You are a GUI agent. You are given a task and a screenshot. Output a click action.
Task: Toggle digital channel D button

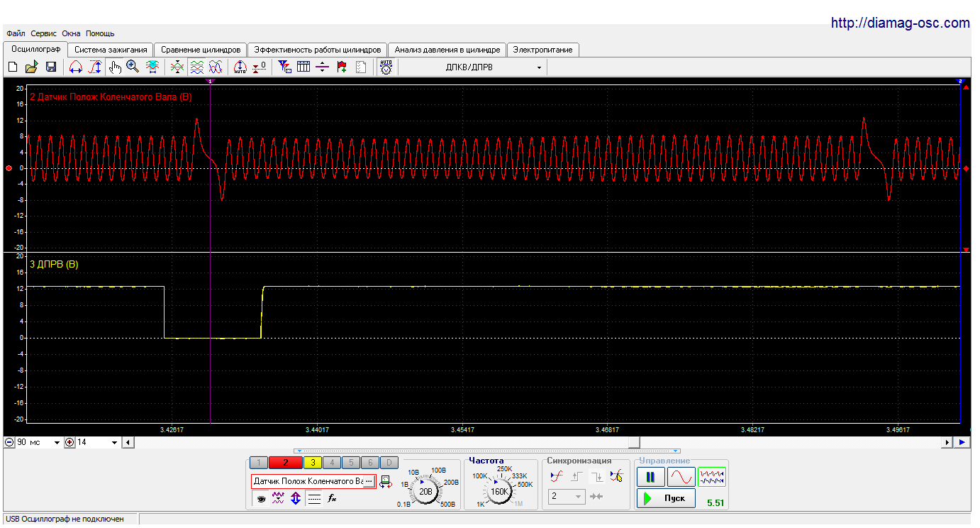(x=389, y=463)
